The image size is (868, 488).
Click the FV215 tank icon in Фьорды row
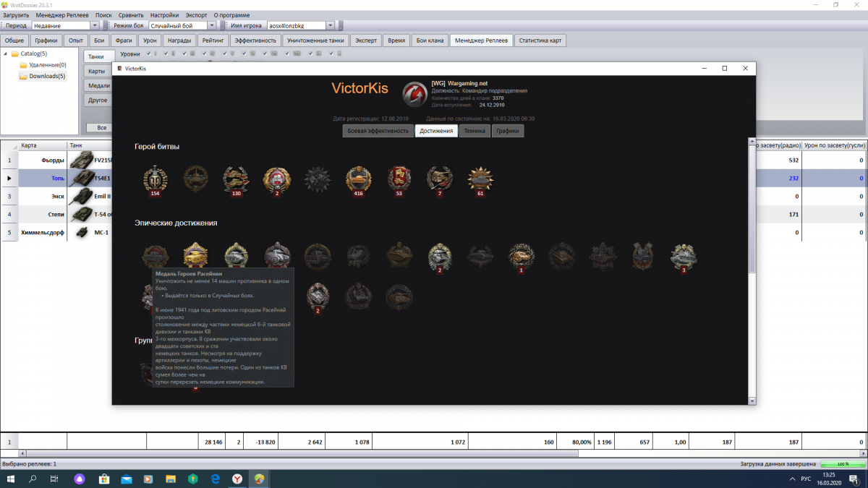tap(80, 160)
